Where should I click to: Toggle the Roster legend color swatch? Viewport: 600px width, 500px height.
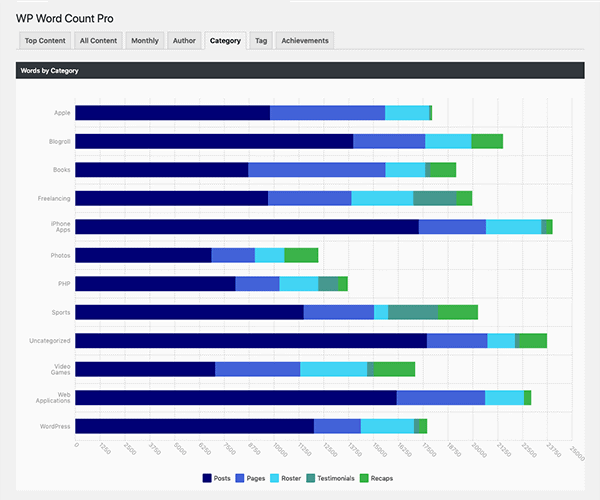coord(274,478)
